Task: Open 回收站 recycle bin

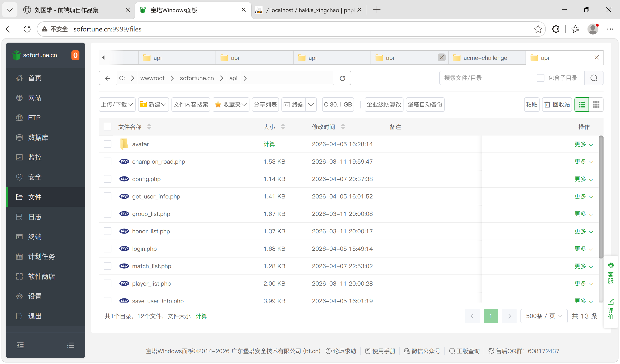Action: point(557,105)
